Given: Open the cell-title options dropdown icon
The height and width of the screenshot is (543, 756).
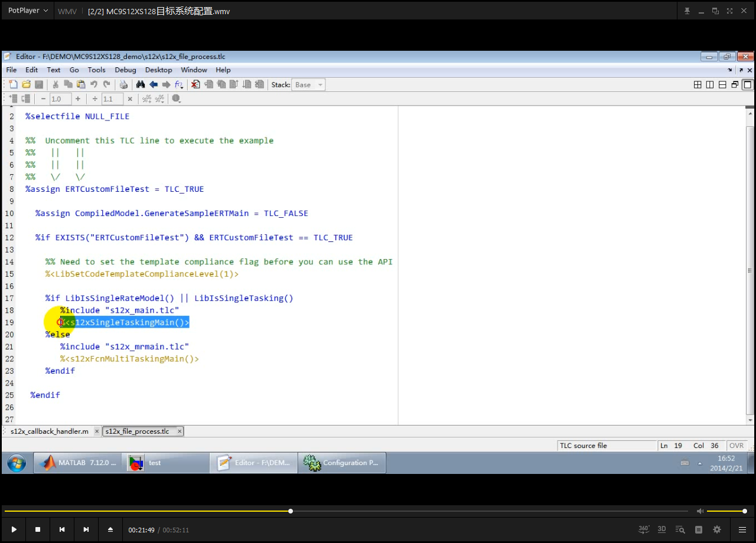Looking at the screenshot, I should pyautogui.click(x=159, y=99).
